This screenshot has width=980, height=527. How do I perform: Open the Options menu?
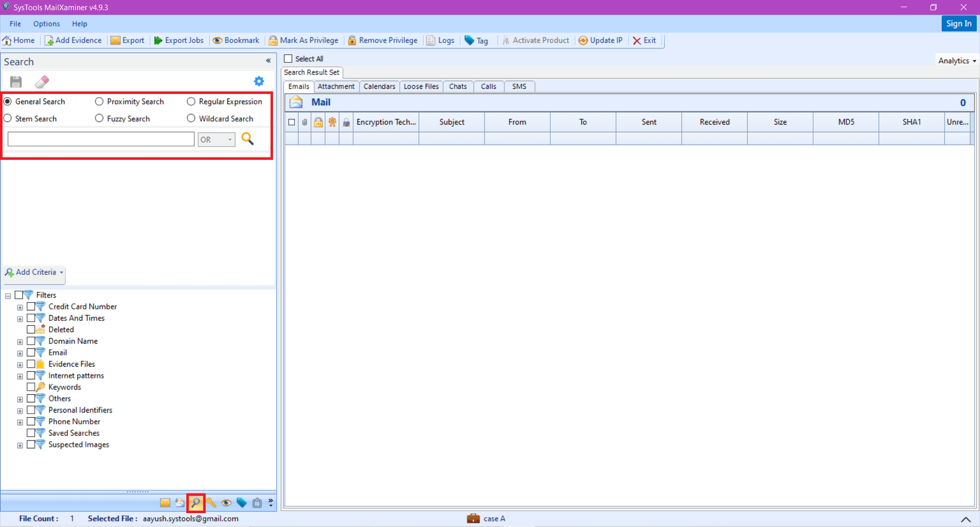(x=46, y=24)
